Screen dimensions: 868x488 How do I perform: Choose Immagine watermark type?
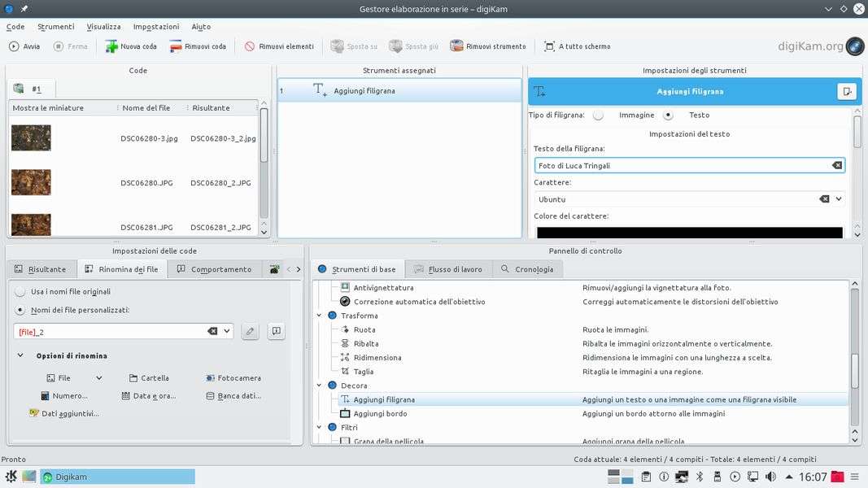599,115
